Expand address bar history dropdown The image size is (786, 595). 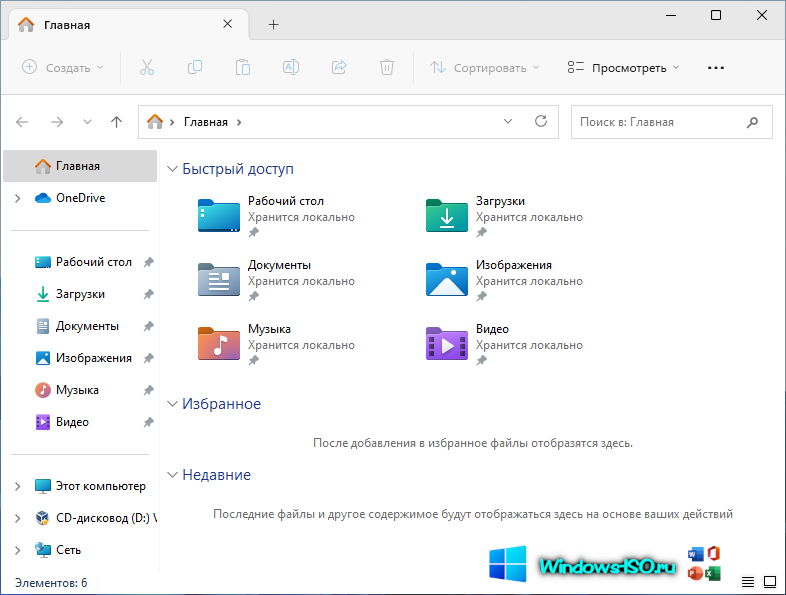click(508, 121)
